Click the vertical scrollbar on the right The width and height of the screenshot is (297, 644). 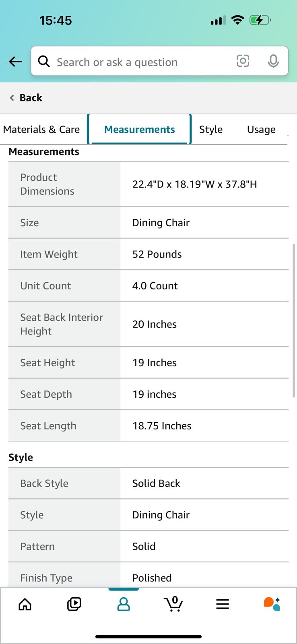[294, 320]
